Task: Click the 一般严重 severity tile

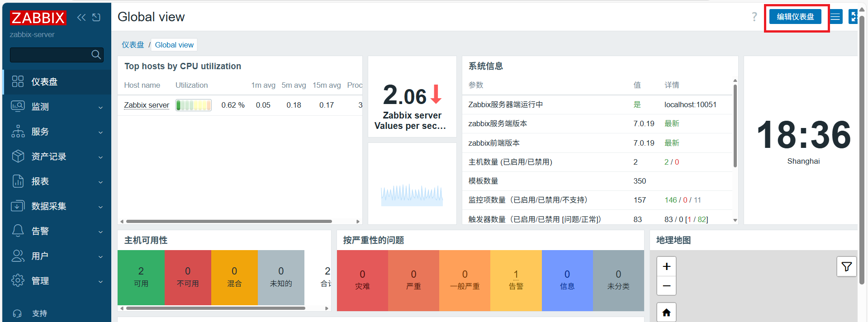Action: [465, 280]
